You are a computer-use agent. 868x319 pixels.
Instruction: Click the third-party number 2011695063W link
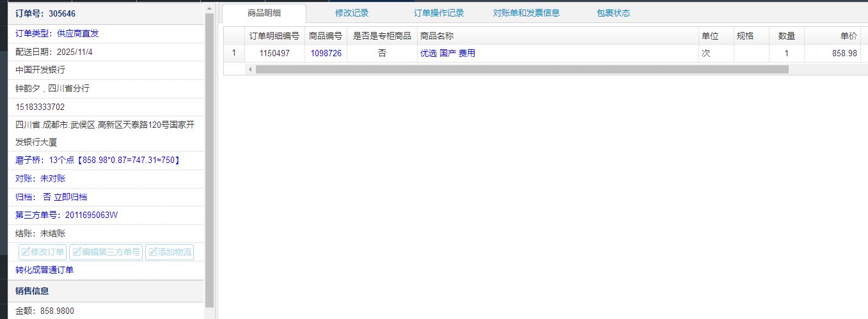click(91, 215)
